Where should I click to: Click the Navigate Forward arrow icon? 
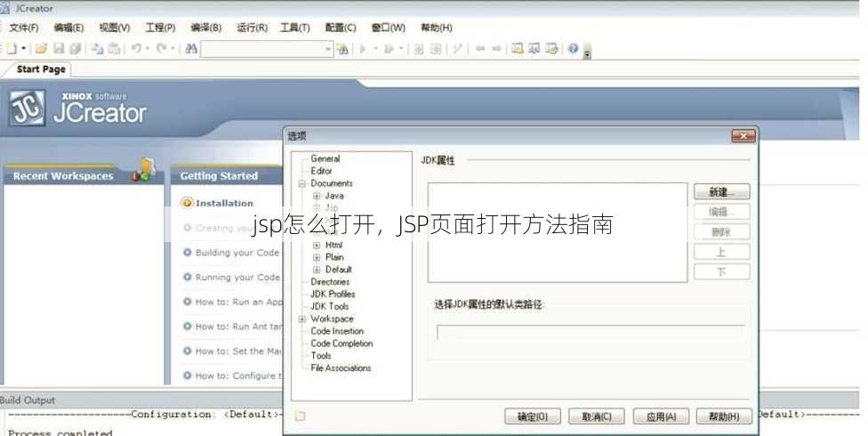496,49
